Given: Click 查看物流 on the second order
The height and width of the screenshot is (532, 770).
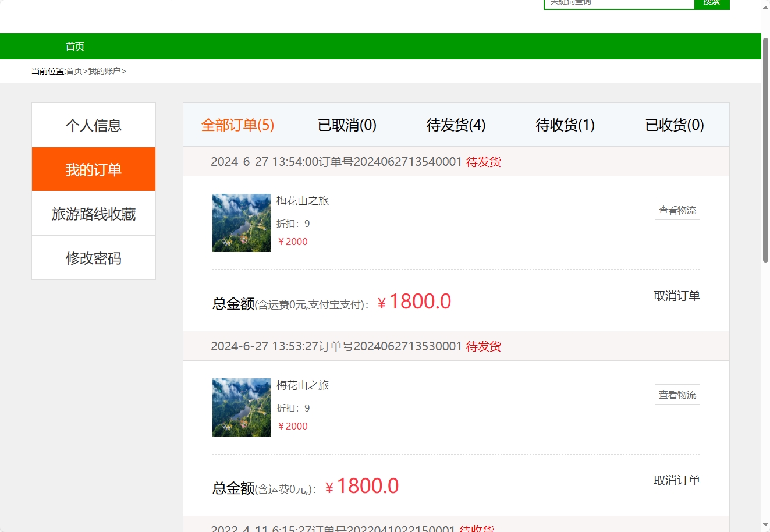Looking at the screenshot, I should pos(677,394).
